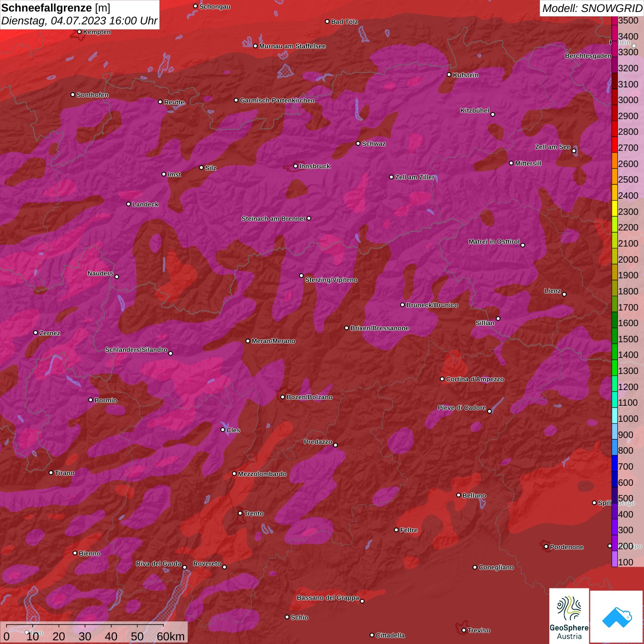
Task: Click the Reutte city marker dot
Action: [x=160, y=102]
